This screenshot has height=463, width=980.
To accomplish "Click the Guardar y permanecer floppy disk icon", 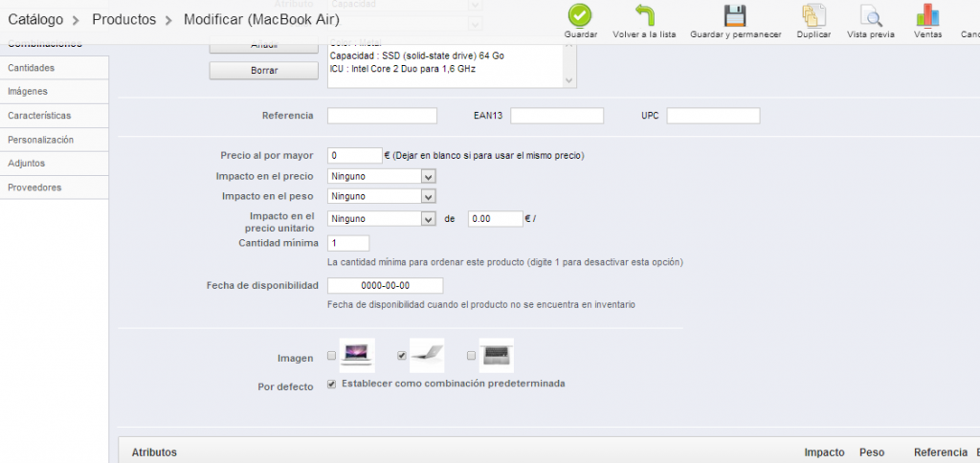I will (x=735, y=16).
